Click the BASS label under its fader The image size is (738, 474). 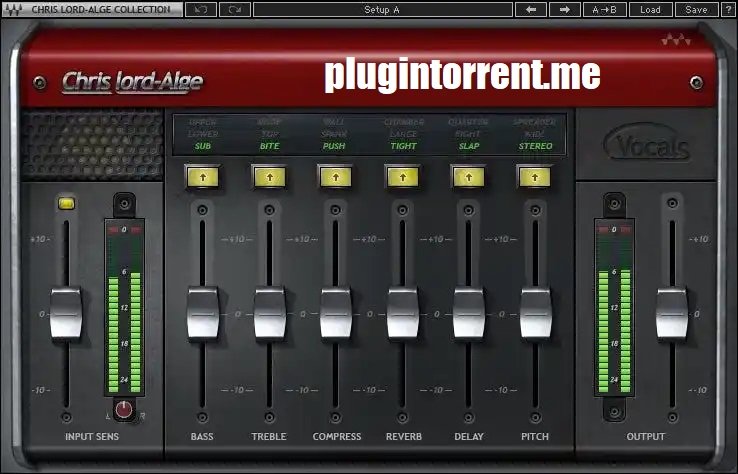(202, 436)
